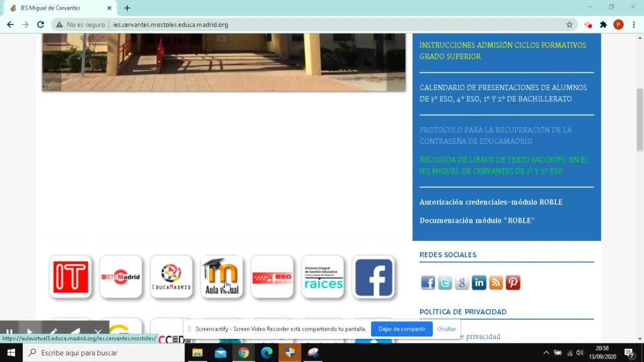The width and height of the screenshot is (644, 362).
Task: Click Ocultar in the sharing bar
Action: [447, 329]
